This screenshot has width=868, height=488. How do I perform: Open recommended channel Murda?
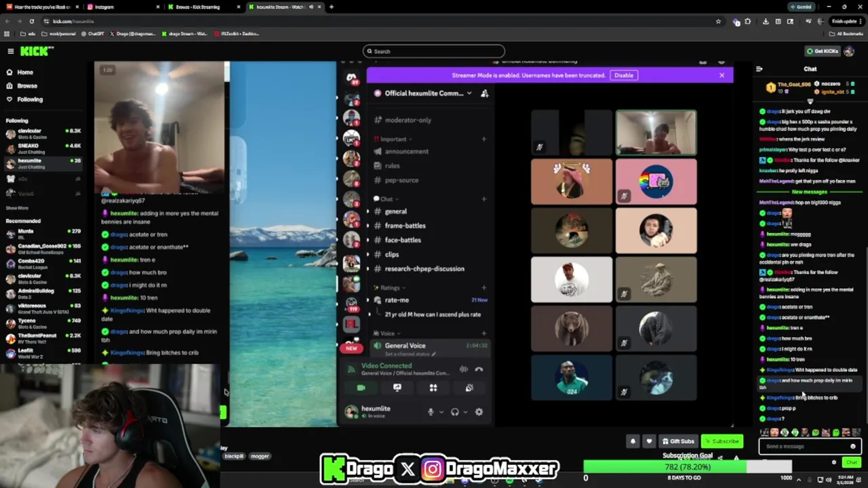pyautogui.click(x=43, y=234)
